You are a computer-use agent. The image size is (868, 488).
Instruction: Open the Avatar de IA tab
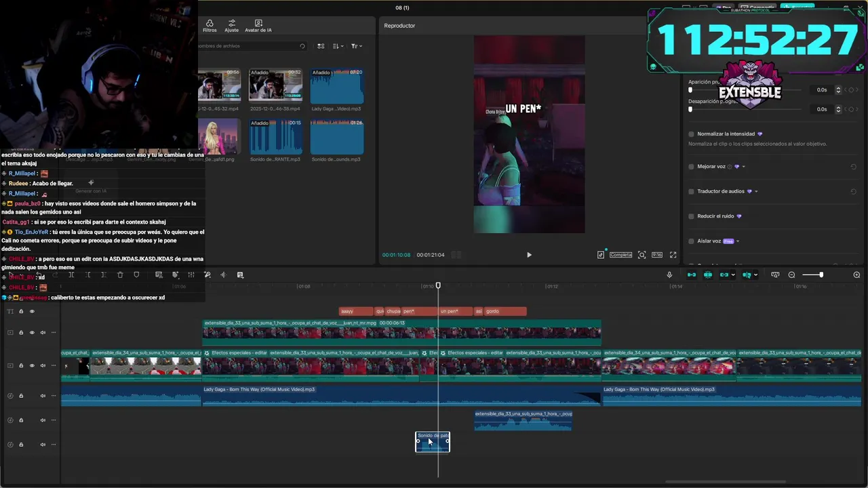[258, 26]
